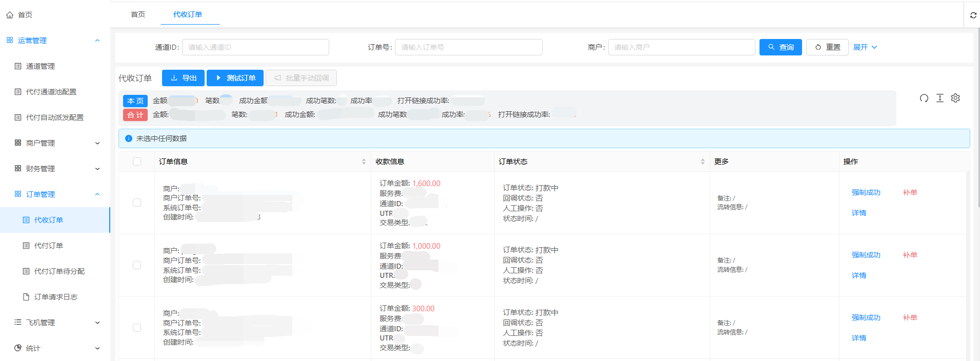Expand the 财务管理 submenu chevron
This screenshot has height=361, width=980.
(97, 169)
